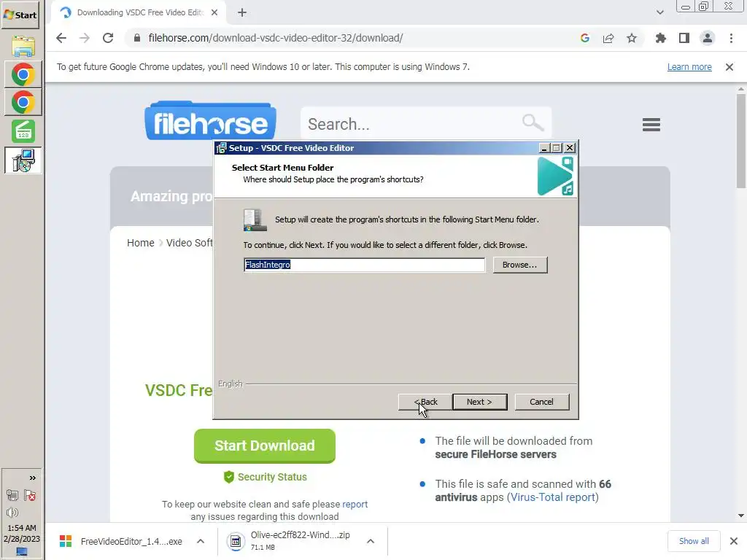
Task: Click the Chrome profile avatar icon
Action: (x=708, y=38)
